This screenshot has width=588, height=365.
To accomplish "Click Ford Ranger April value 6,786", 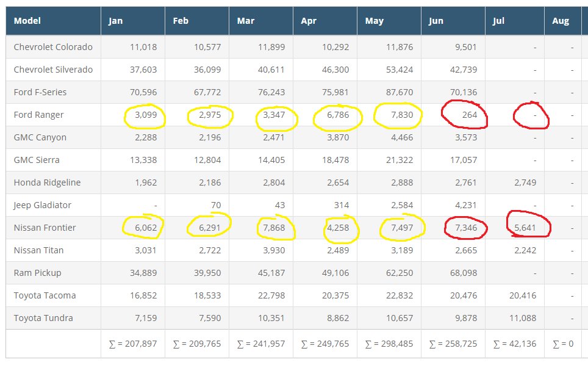I will pyautogui.click(x=338, y=115).
